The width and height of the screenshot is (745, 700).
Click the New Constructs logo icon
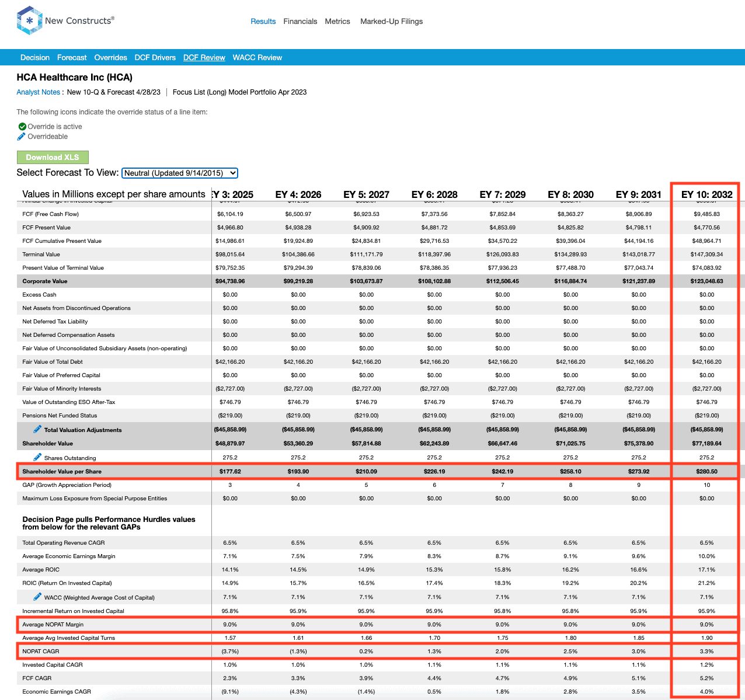pos(30,21)
